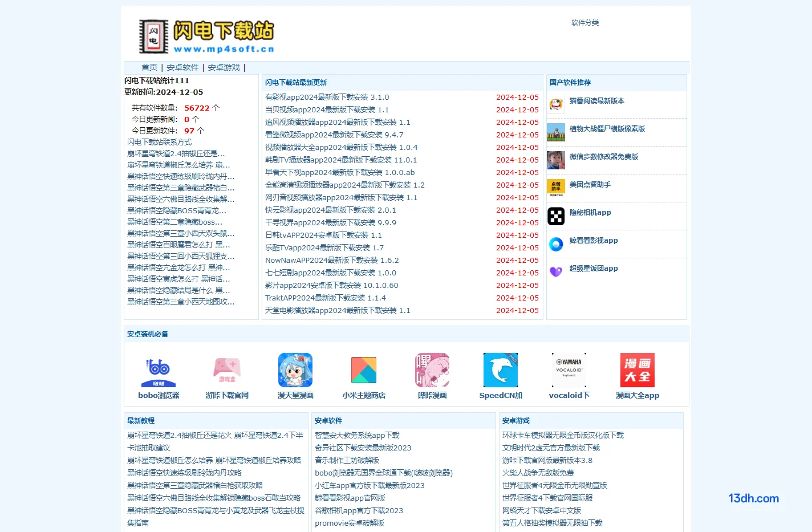The height and width of the screenshot is (532, 812).
Task: Open 天堂电影播放器app2024 download link
Action: tap(338, 311)
